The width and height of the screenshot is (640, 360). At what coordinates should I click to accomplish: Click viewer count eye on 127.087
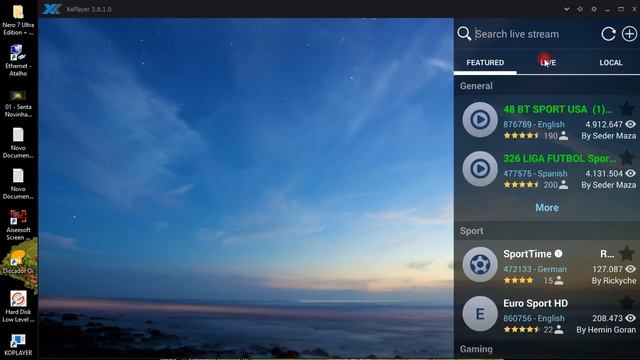pos(631,269)
